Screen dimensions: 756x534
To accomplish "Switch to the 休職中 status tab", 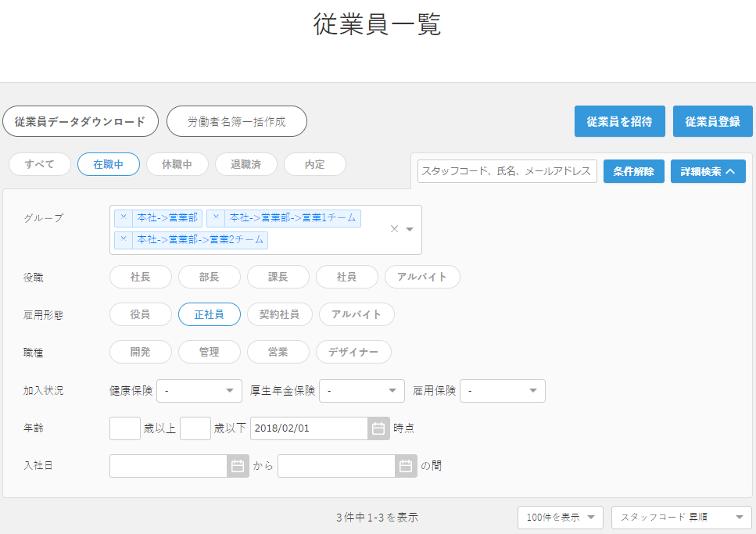I will coord(177,164).
